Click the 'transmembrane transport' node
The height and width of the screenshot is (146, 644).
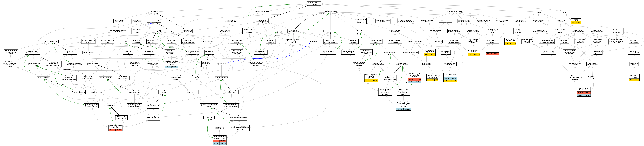click(x=237, y=41)
